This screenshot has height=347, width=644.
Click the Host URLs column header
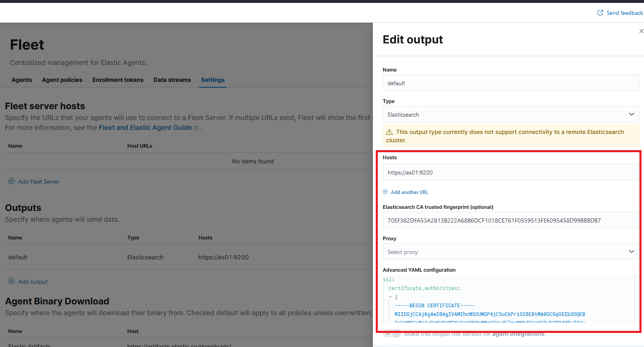point(140,146)
